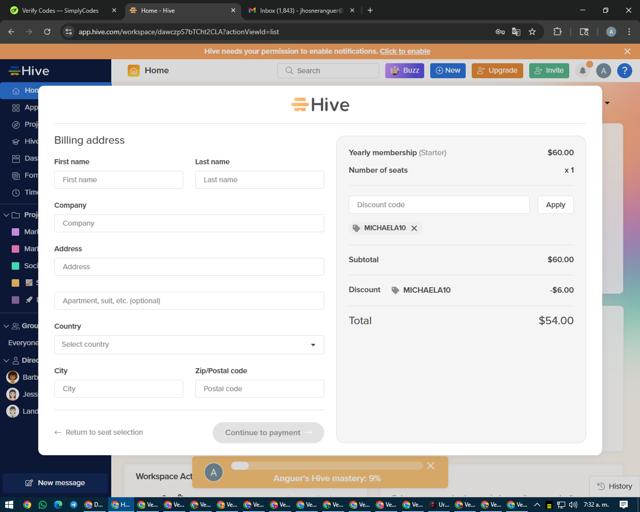
Task: Select the pink project swatch in sidebar
Action: click(x=16, y=249)
